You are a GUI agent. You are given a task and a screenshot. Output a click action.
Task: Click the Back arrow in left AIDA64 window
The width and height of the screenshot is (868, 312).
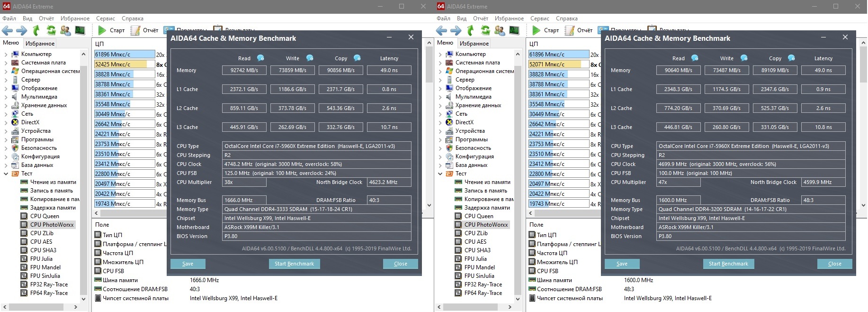7,30
